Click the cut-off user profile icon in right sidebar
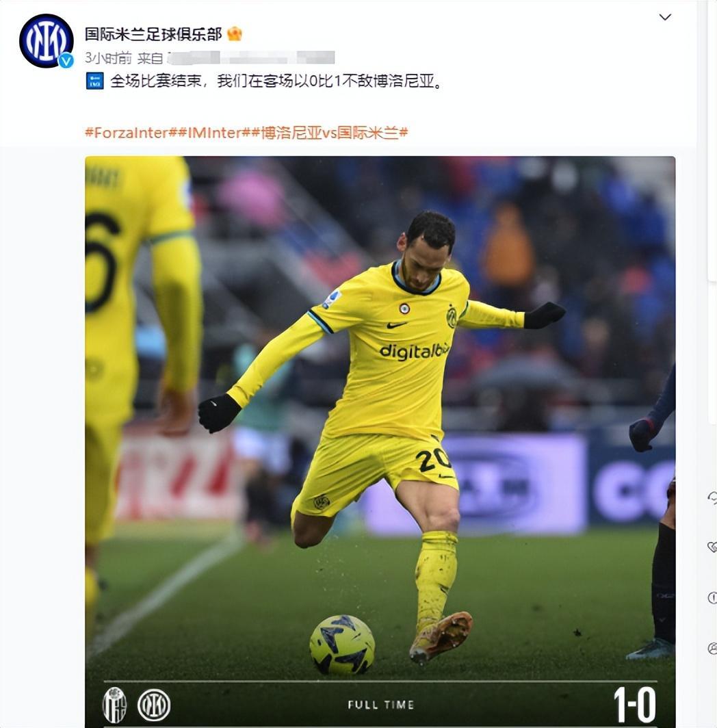Image resolution: width=717 pixels, height=728 pixels. click(712, 648)
